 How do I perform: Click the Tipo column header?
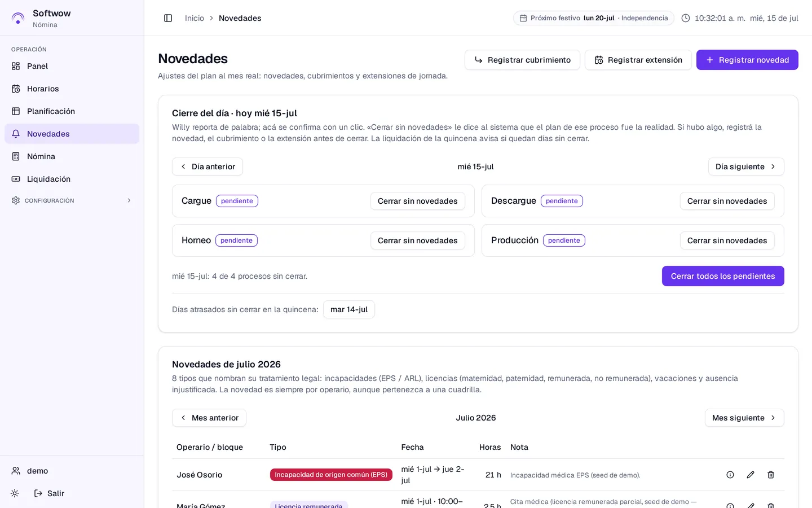[278, 447]
